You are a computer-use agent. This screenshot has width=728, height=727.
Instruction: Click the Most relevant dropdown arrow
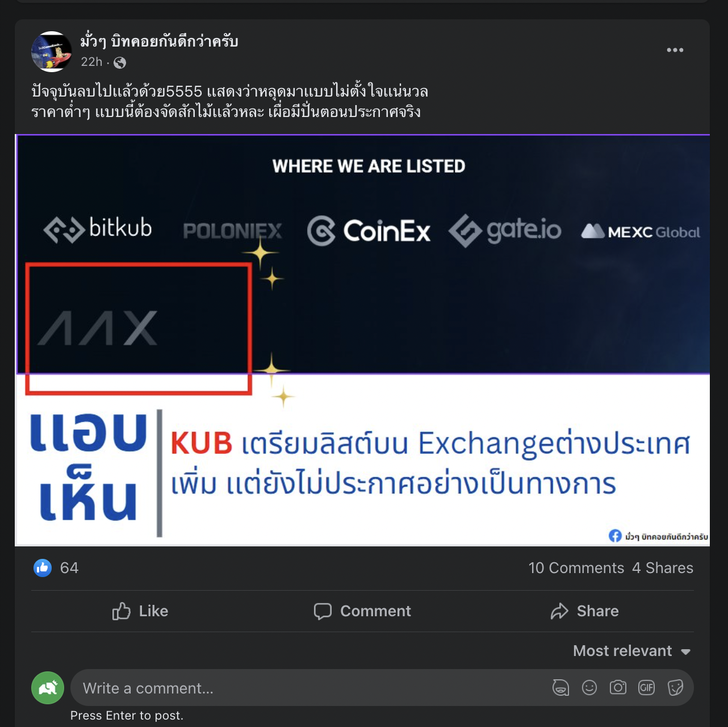point(685,652)
